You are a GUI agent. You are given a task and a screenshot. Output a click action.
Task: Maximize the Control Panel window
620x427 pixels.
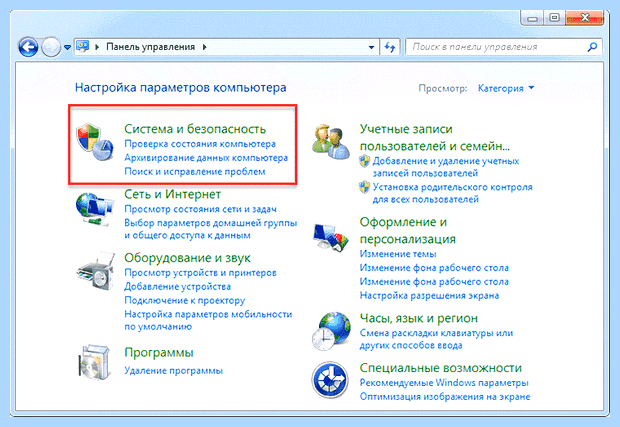pyautogui.click(x=554, y=18)
